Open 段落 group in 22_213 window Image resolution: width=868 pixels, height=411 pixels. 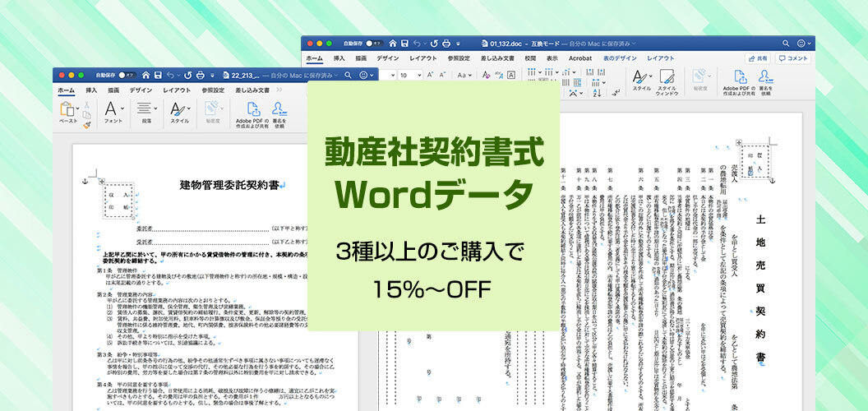coord(146,112)
